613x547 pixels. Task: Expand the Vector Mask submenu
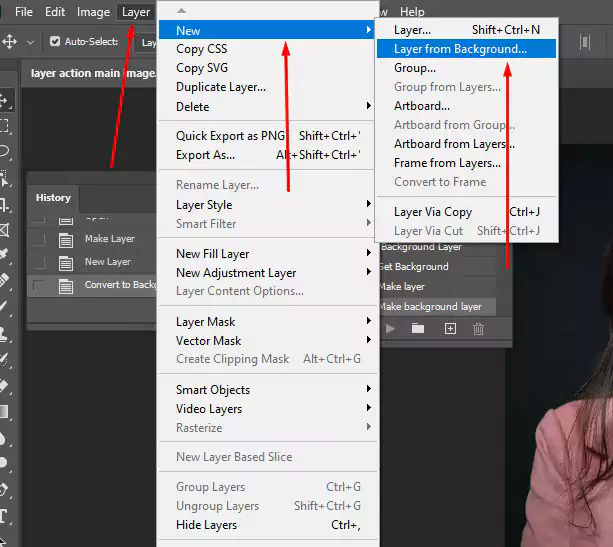[368, 339]
